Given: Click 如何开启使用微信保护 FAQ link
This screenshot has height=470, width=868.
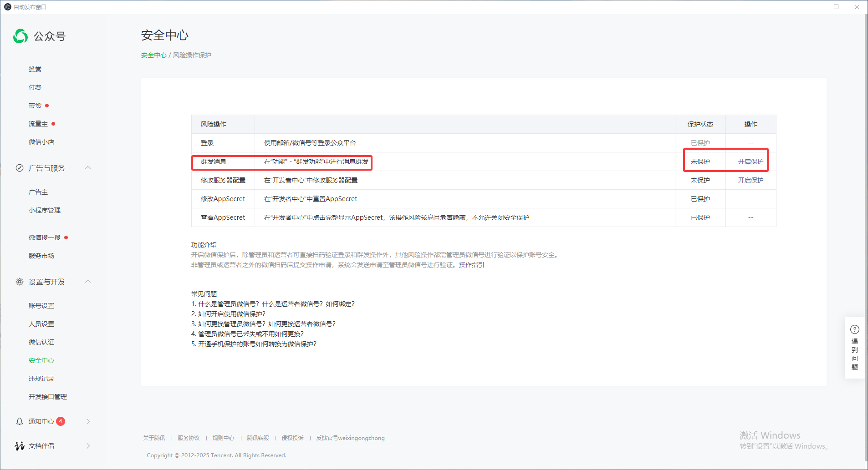Looking at the screenshot, I should tap(228, 313).
